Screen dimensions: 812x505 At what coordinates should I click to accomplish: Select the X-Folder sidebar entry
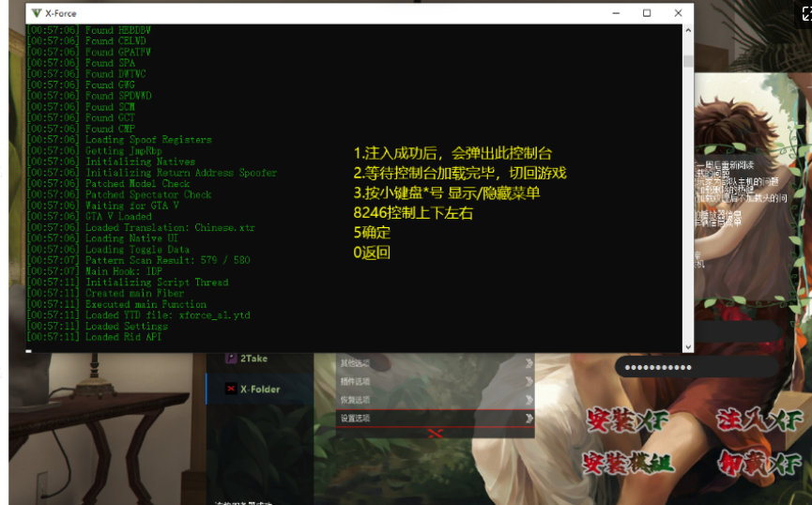click(x=260, y=389)
